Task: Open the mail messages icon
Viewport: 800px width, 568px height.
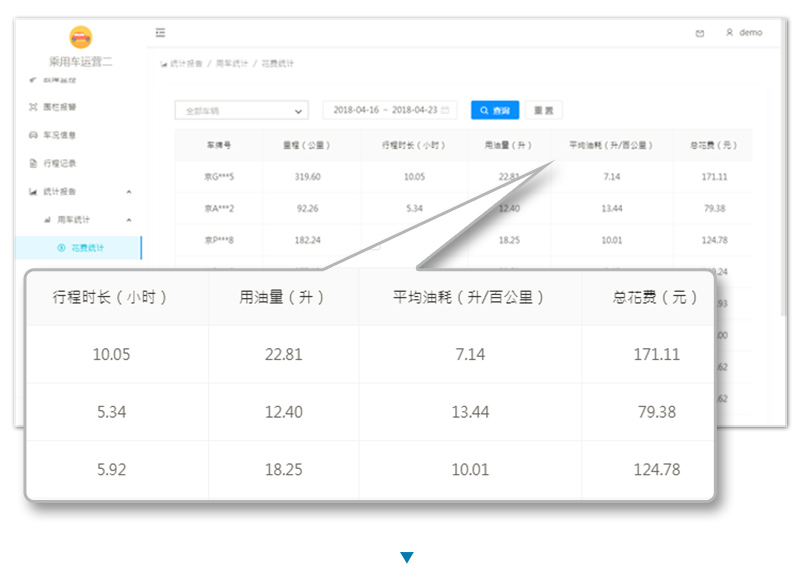Action: 699,33
